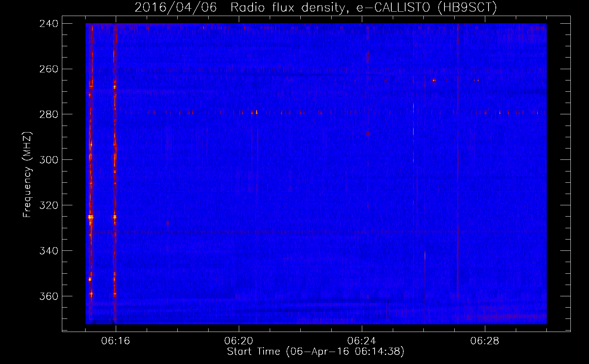This screenshot has height=364, width=589.
Task: Click the 320 frequency tick label
Action: point(48,205)
